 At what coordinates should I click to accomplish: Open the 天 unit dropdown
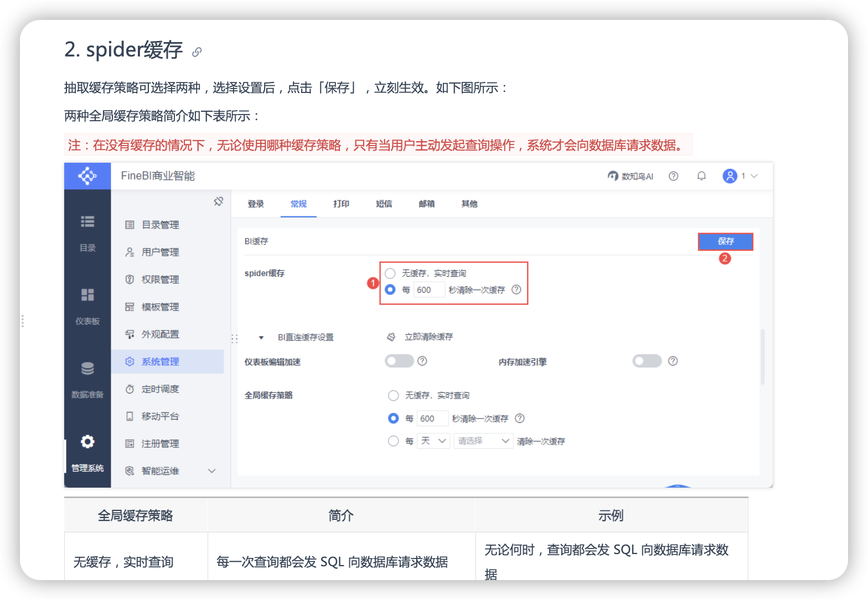[x=433, y=441]
